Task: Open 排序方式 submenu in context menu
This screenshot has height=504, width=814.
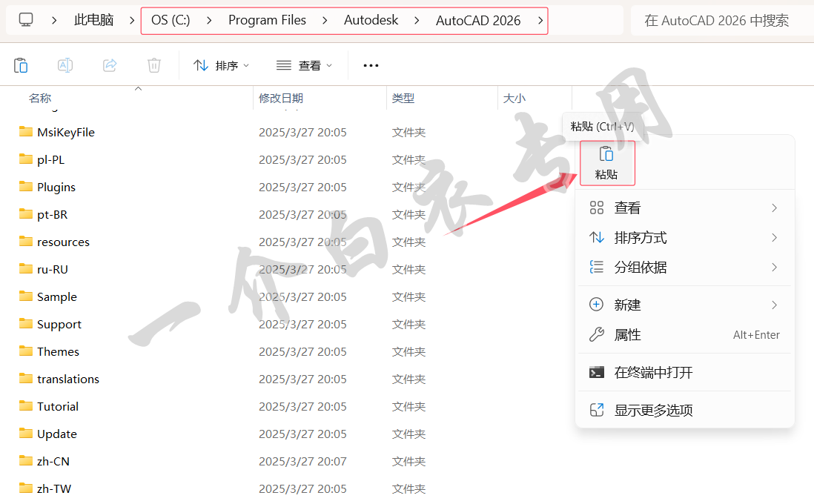Action: [x=684, y=238]
